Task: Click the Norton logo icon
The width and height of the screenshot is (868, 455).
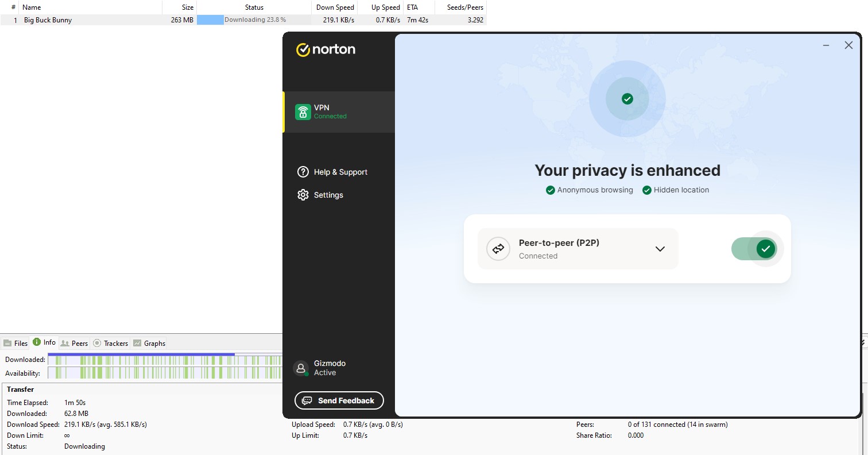Action: [x=303, y=49]
